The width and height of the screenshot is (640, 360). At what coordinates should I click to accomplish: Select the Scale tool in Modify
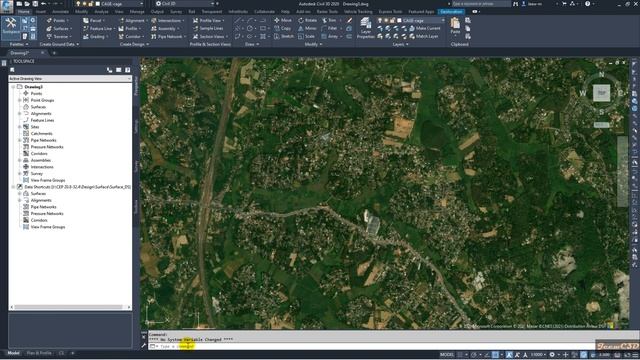pos(306,36)
